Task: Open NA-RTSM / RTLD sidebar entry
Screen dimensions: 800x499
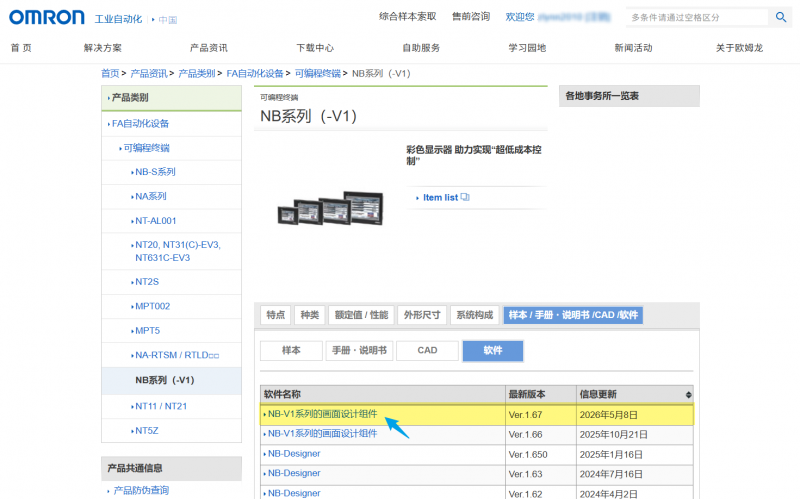Action: [x=177, y=355]
